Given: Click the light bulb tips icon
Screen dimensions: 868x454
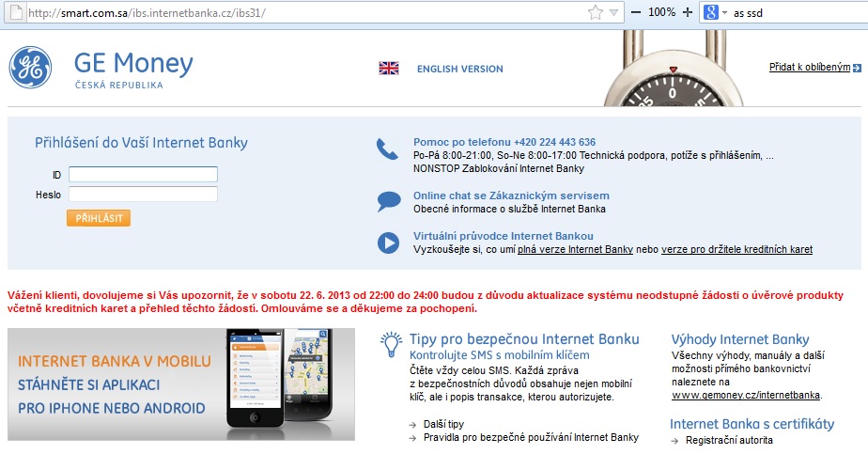Looking at the screenshot, I should click(392, 344).
